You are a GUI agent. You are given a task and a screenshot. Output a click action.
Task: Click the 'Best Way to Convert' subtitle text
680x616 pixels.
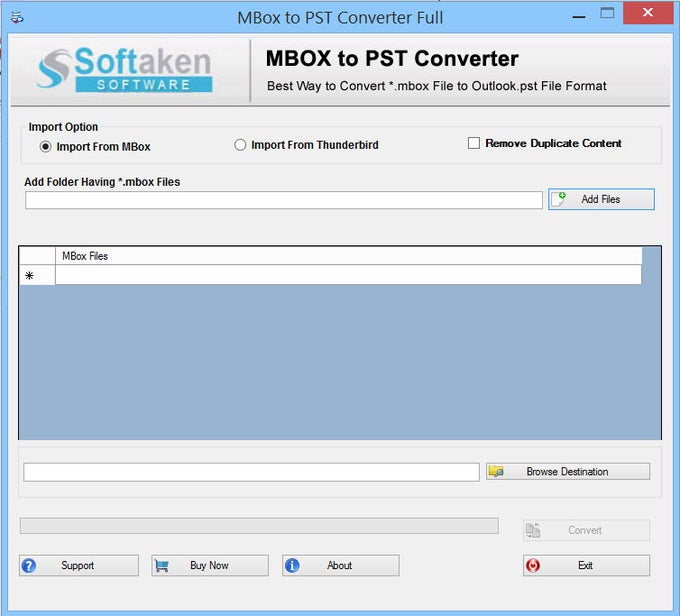click(x=437, y=86)
